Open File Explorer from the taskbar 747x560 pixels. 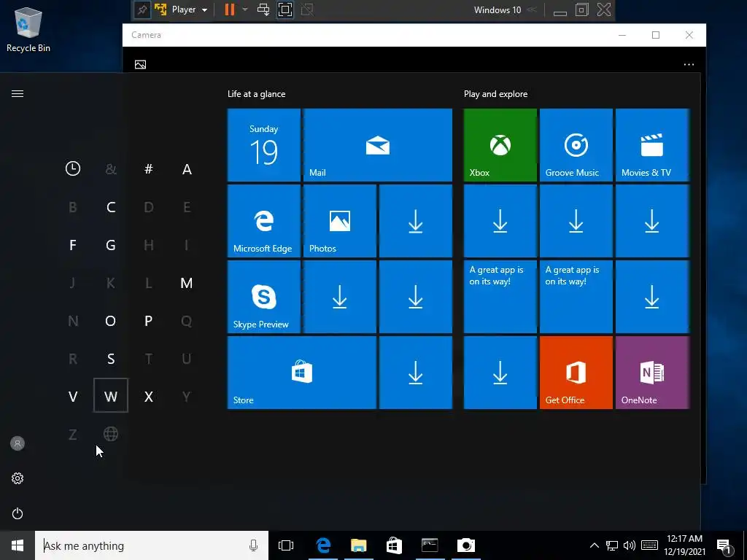coord(358,545)
